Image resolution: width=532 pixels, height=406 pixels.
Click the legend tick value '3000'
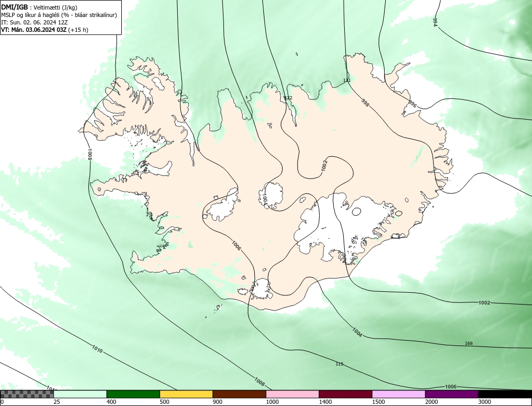click(x=485, y=402)
